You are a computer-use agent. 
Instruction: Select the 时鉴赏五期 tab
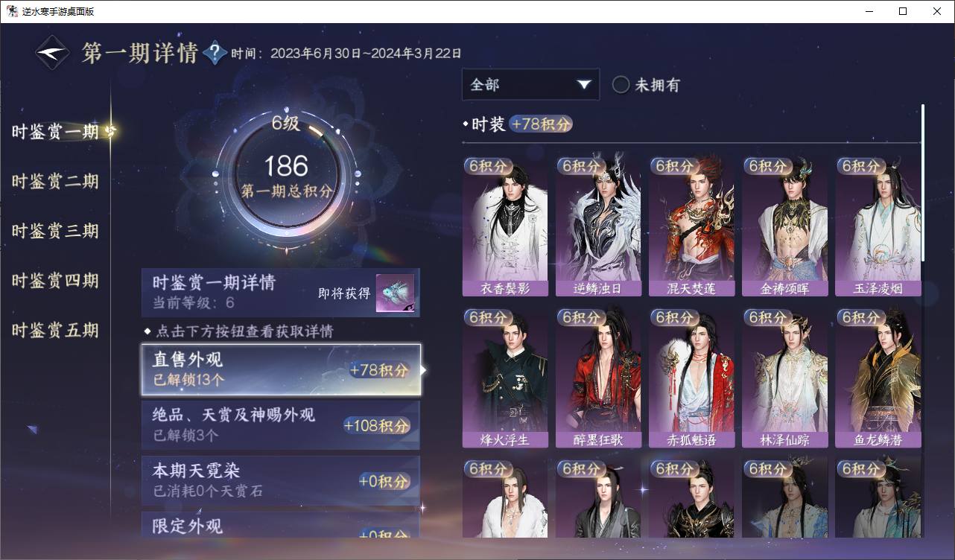pyautogui.click(x=55, y=330)
